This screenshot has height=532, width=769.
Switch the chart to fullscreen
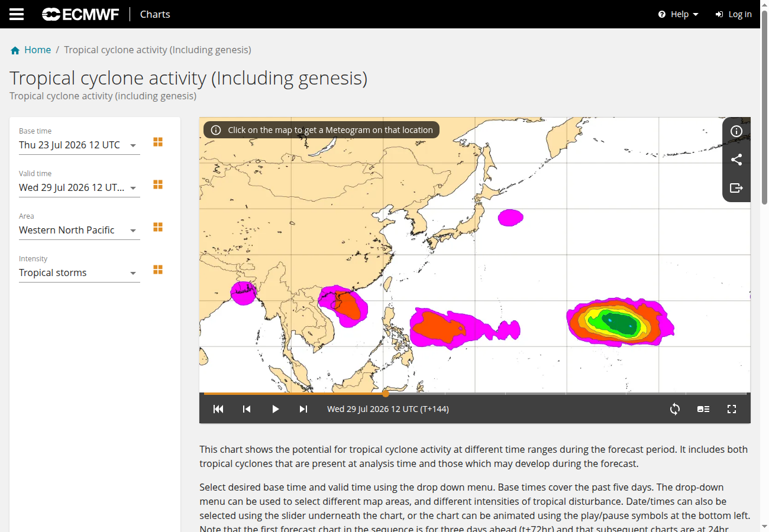[x=732, y=409]
